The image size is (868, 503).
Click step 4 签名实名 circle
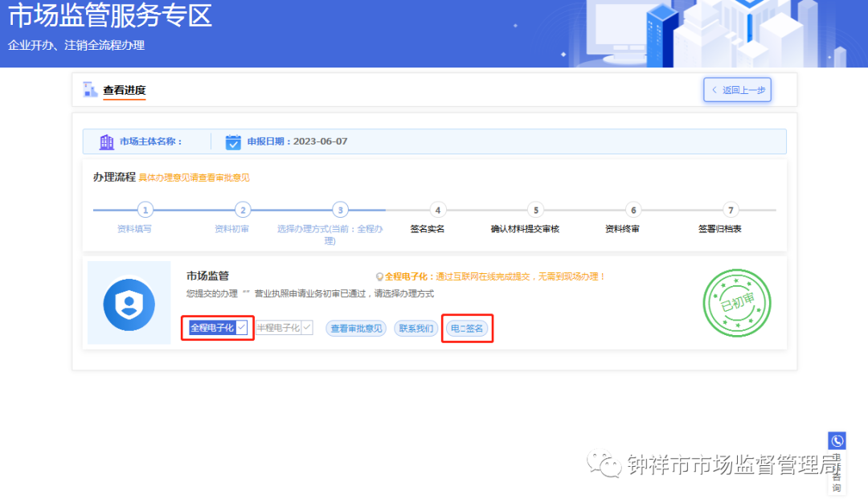[438, 211]
